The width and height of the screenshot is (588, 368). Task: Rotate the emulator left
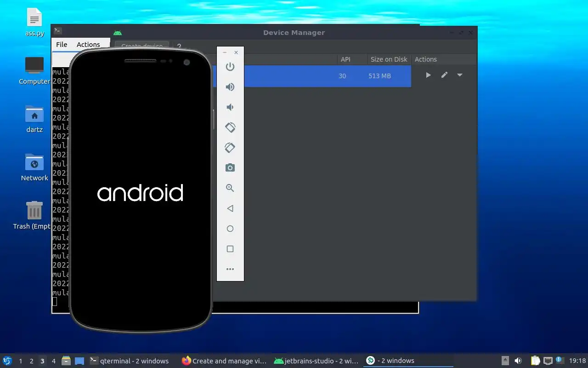point(230,127)
